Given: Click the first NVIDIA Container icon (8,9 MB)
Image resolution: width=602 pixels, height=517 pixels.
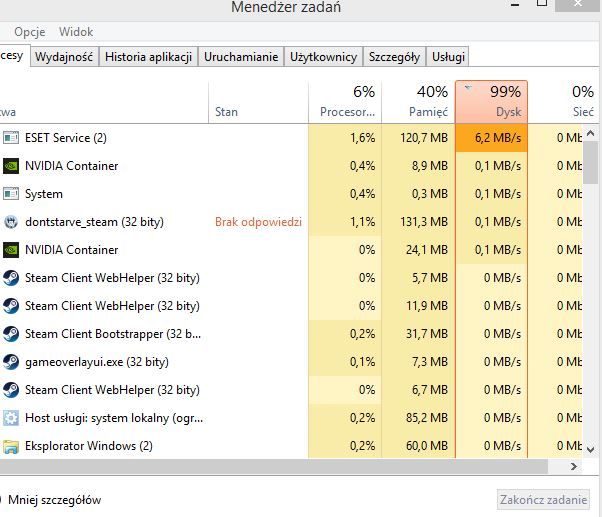Looking at the screenshot, I should pos(11,166).
